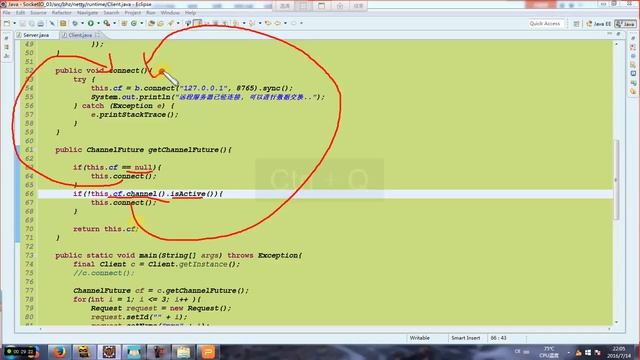Image resolution: width=640 pixels, height=360 pixels.
Task: Expand the Run configurations dropdown arrow
Action: 98,23
